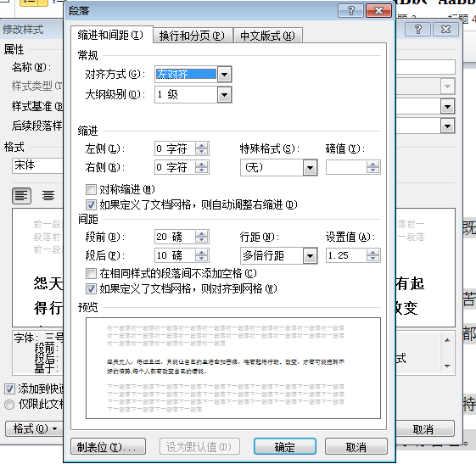The height and width of the screenshot is (464, 476).
Task: Click 左侧 indent field showing 0 字符
Action: (175, 149)
